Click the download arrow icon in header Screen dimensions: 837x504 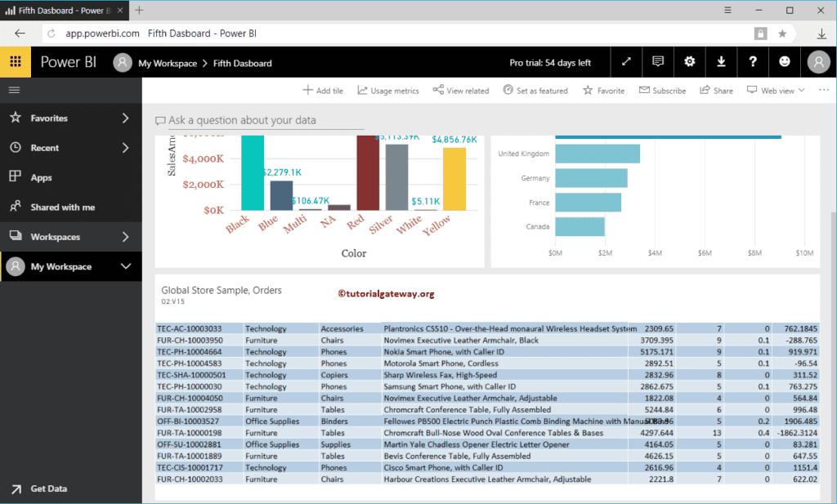(x=721, y=62)
